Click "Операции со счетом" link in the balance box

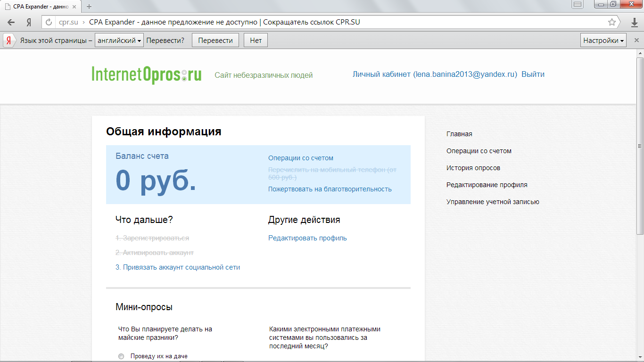[x=301, y=158]
